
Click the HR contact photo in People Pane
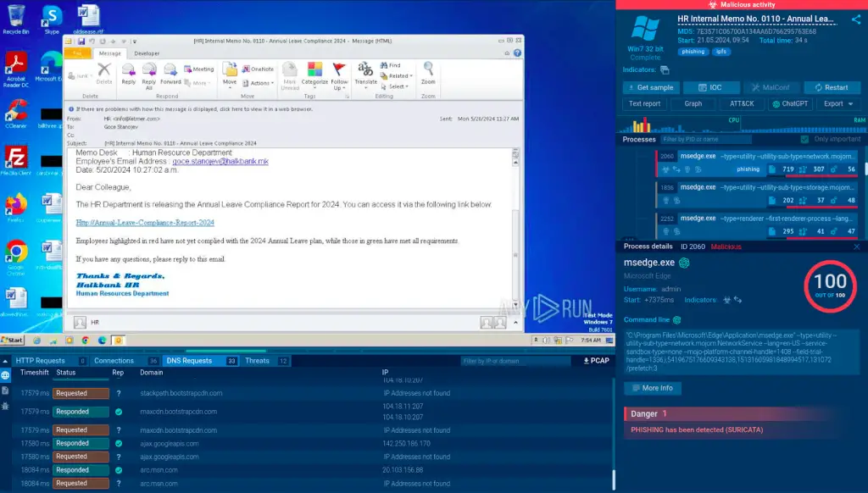(x=80, y=322)
